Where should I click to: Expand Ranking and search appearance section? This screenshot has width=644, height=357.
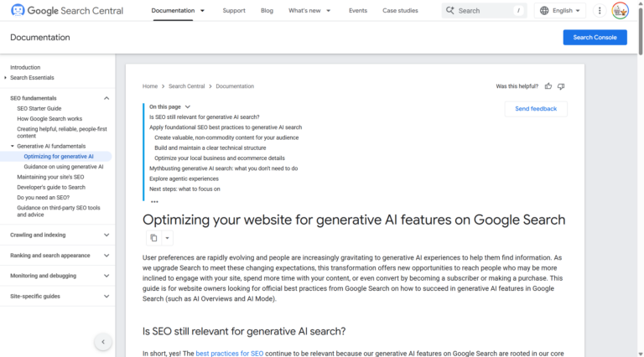point(106,256)
